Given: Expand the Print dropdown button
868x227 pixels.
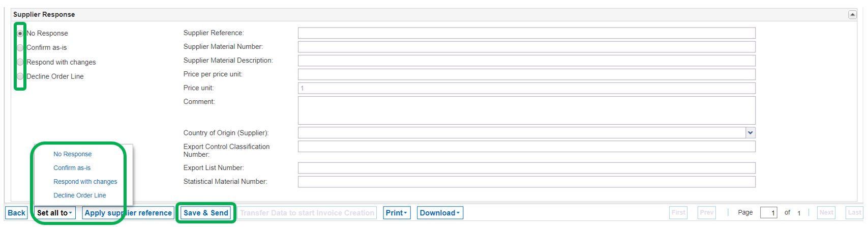Looking at the screenshot, I should click(397, 213).
